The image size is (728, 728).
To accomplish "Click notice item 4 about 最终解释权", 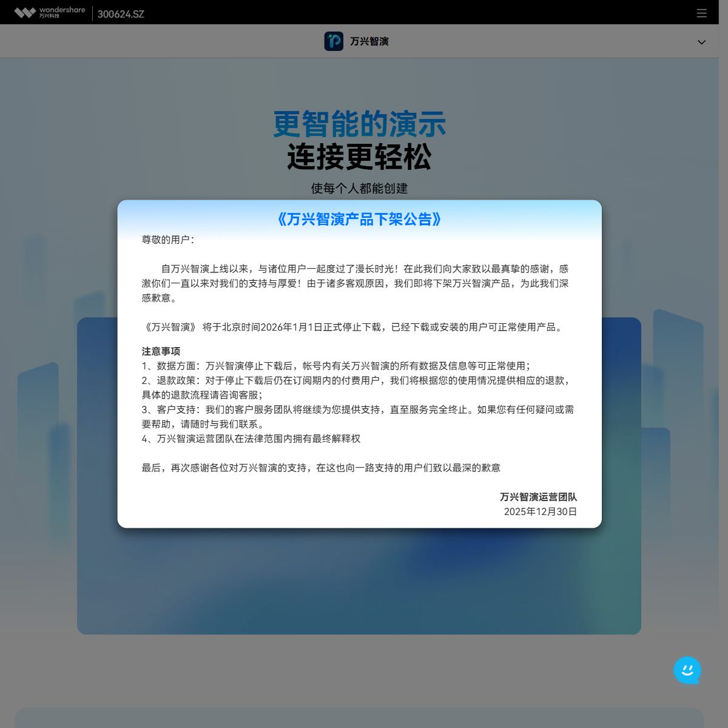I will coord(251,439).
